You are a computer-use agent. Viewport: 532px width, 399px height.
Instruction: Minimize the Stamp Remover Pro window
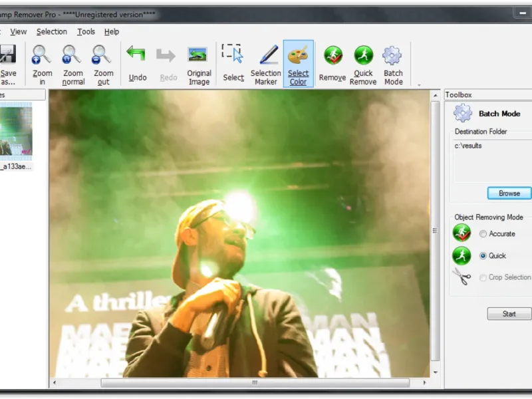(522, 13)
